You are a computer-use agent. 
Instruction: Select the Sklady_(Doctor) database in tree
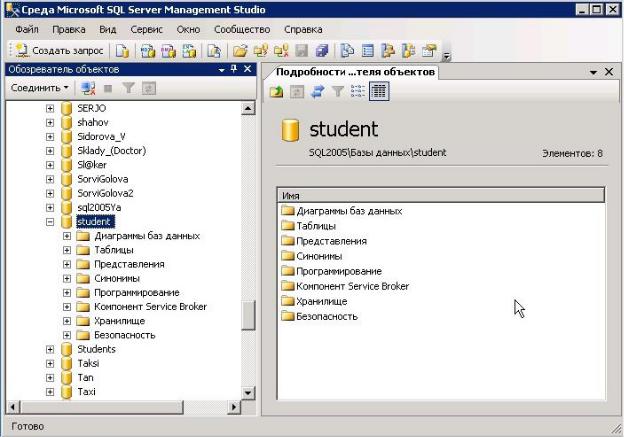[x=111, y=151]
